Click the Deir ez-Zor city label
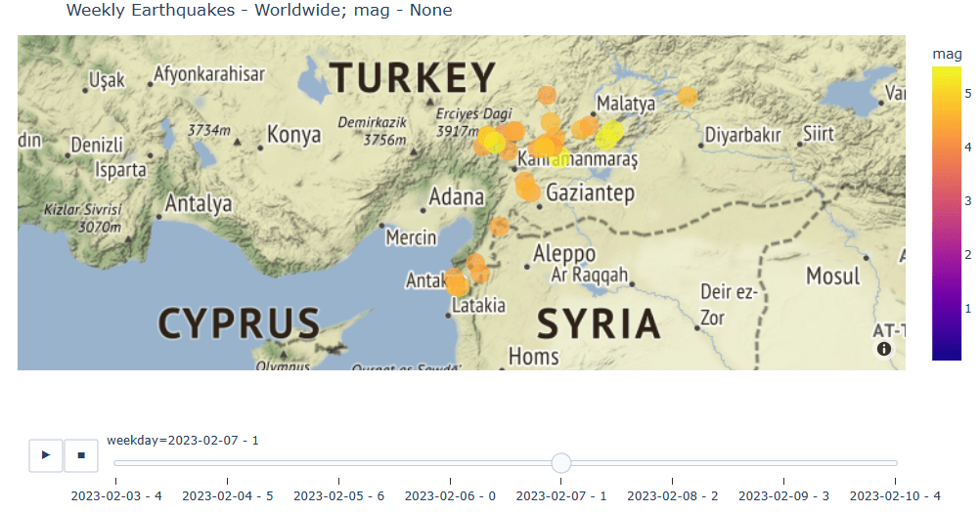The width and height of the screenshot is (980, 512). pos(729,304)
